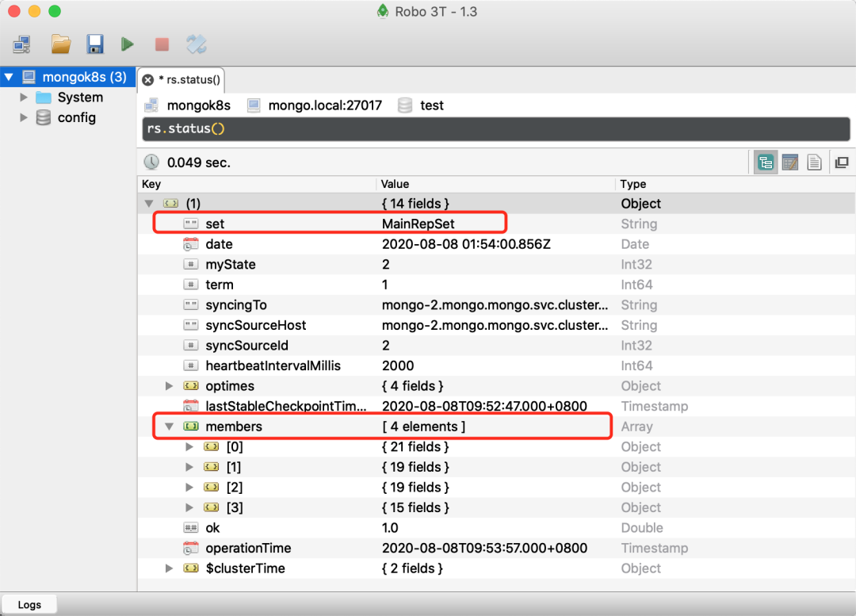Image resolution: width=856 pixels, height=616 pixels.
Task: Switch results to text view mode
Action: click(814, 163)
